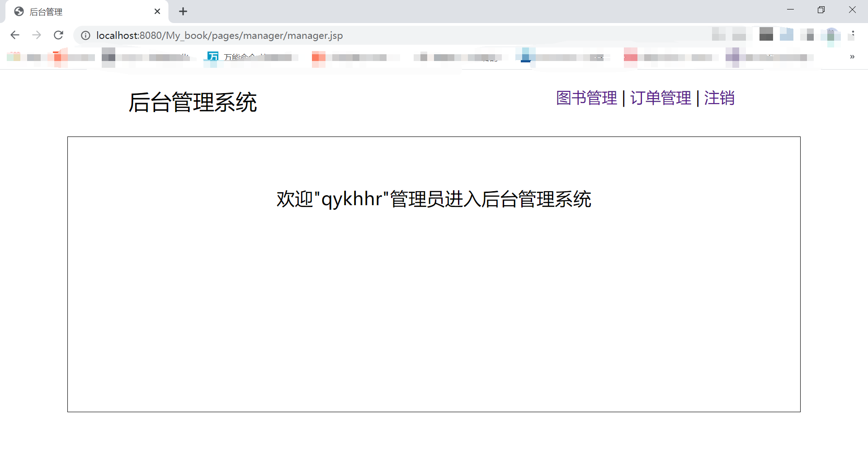Open 图书管理 link

586,98
